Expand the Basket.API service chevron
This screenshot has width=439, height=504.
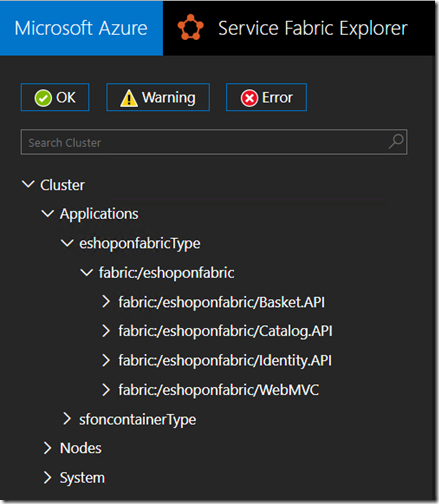[106, 302]
